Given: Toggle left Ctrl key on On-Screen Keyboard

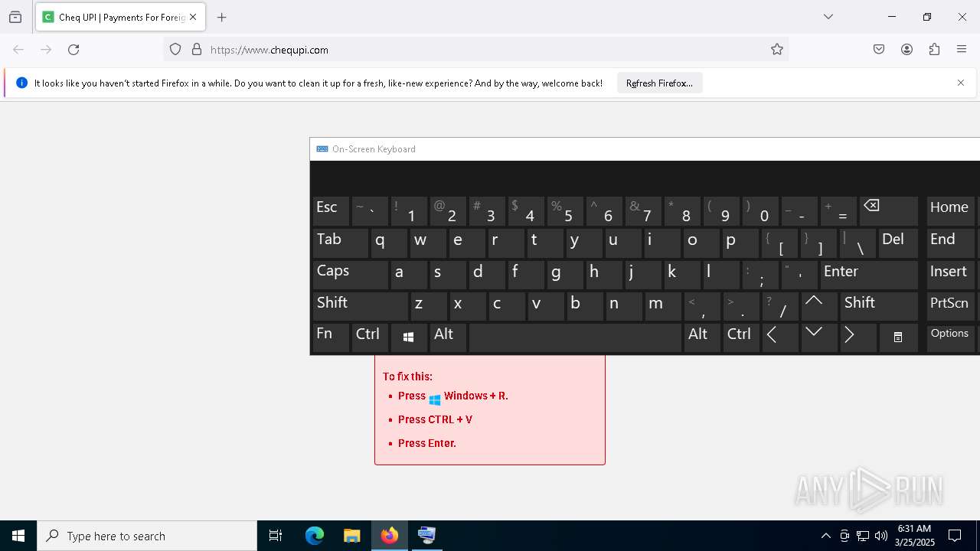Looking at the screenshot, I should (x=369, y=337).
